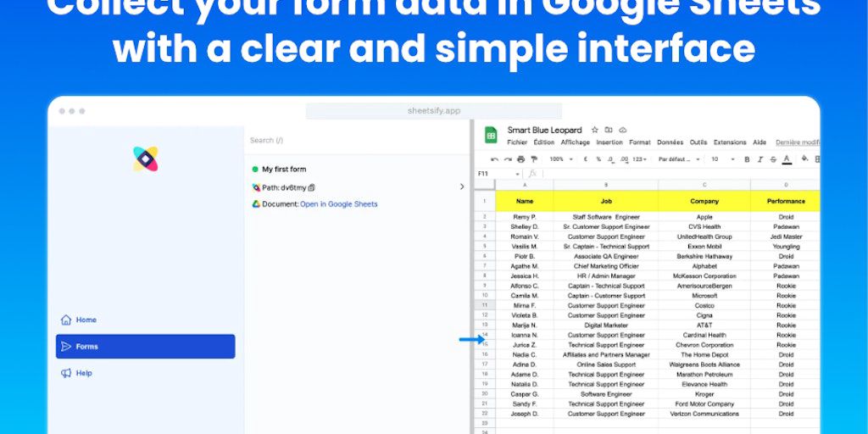Select Forms in the Sheetsify sidebar
Screen dimensions: 868x434
pyautogui.click(x=145, y=347)
